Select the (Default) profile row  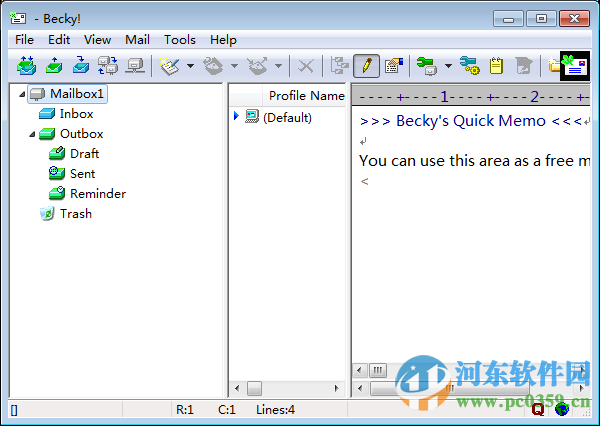coord(287,118)
